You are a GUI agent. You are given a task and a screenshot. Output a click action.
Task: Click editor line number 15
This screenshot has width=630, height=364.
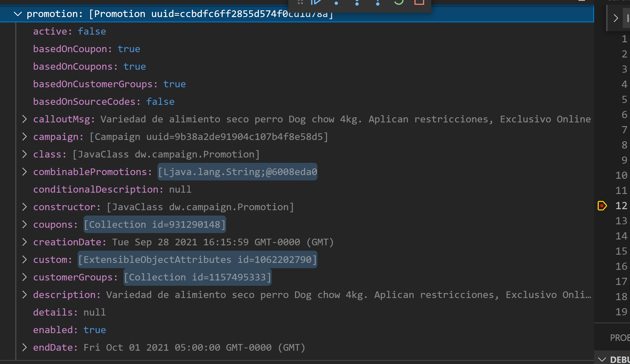pos(621,251)
